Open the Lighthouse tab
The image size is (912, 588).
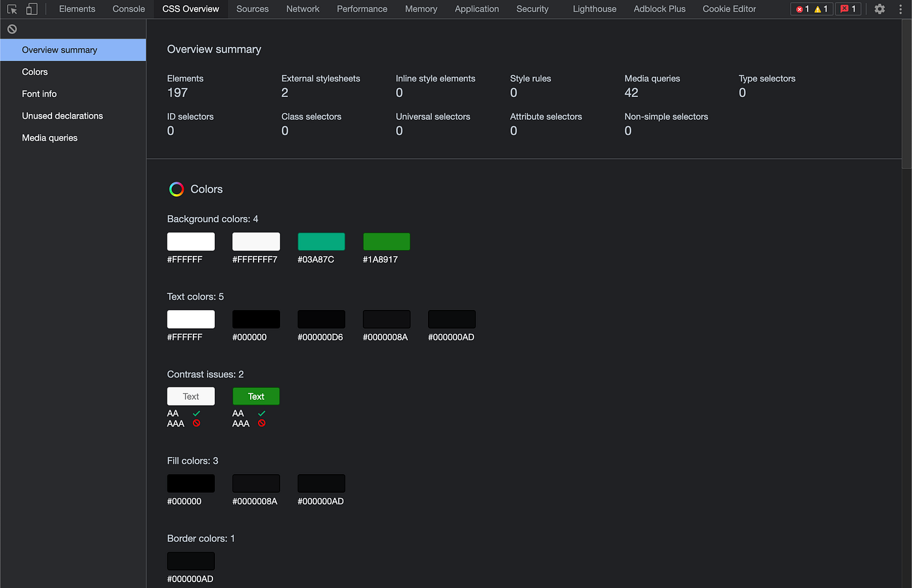[595, 9]
